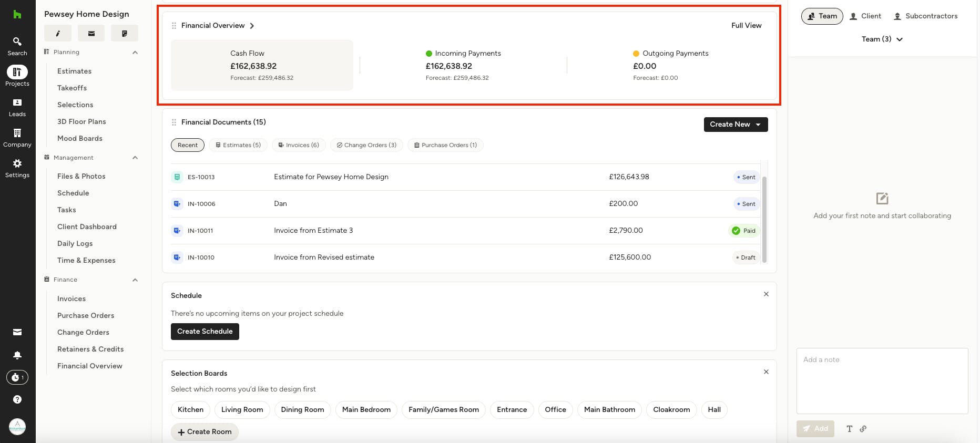Switch to the Invoices (6) tab

[299, 145]
